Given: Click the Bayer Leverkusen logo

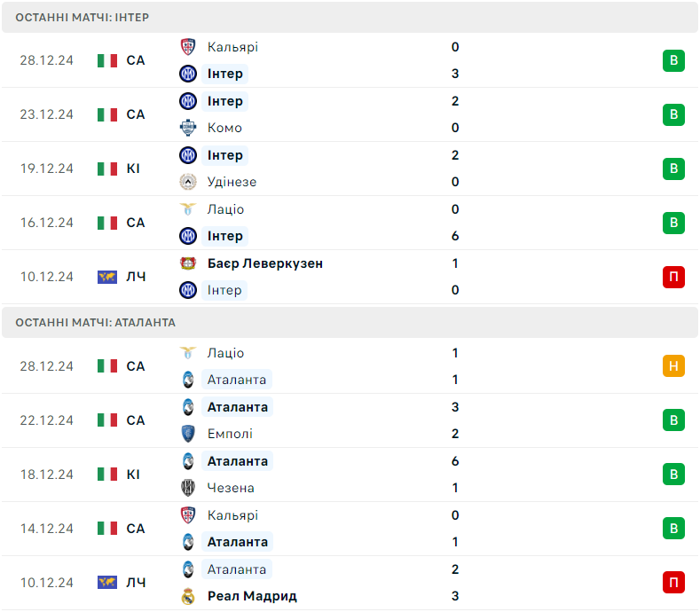Looking at the screenshot, I should 187,263.
